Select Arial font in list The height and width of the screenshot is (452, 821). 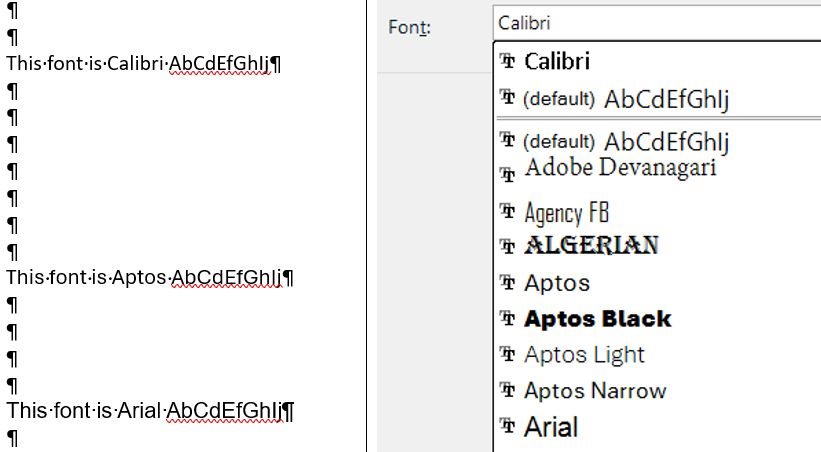(551, 426)
